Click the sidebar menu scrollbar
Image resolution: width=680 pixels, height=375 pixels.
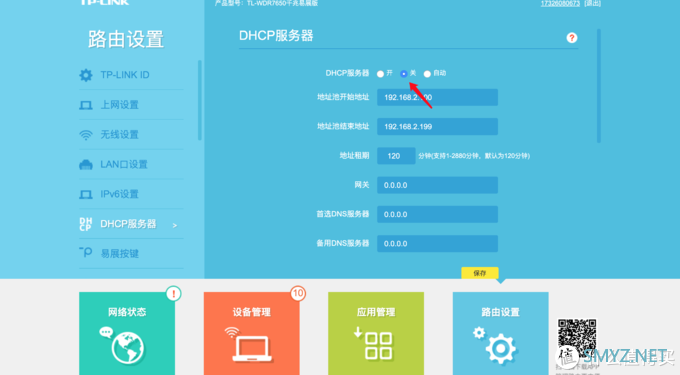[200, 100]
